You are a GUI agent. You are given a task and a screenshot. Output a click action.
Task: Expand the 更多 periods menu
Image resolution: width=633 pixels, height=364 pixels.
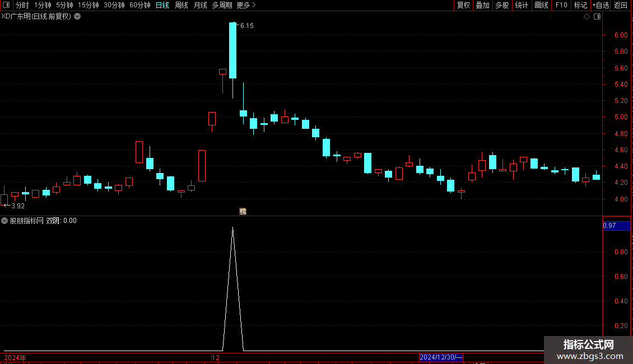click(x=246, y=5)
